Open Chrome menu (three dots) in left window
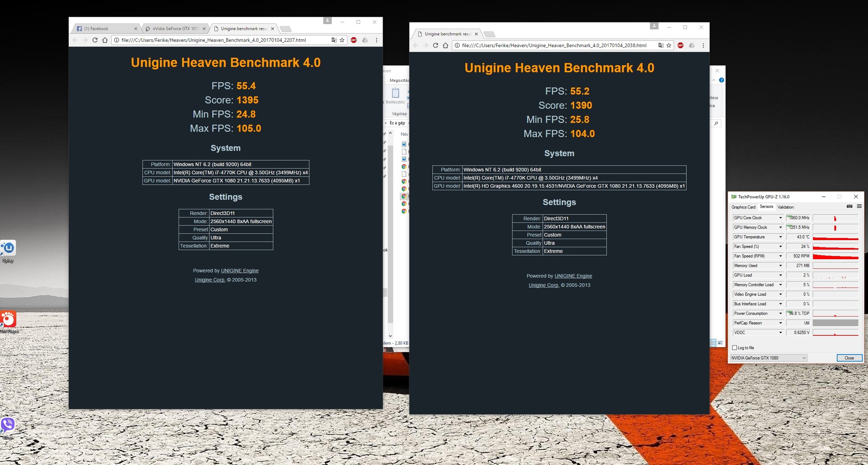868x465 pixels. click(x=377, y=40)
